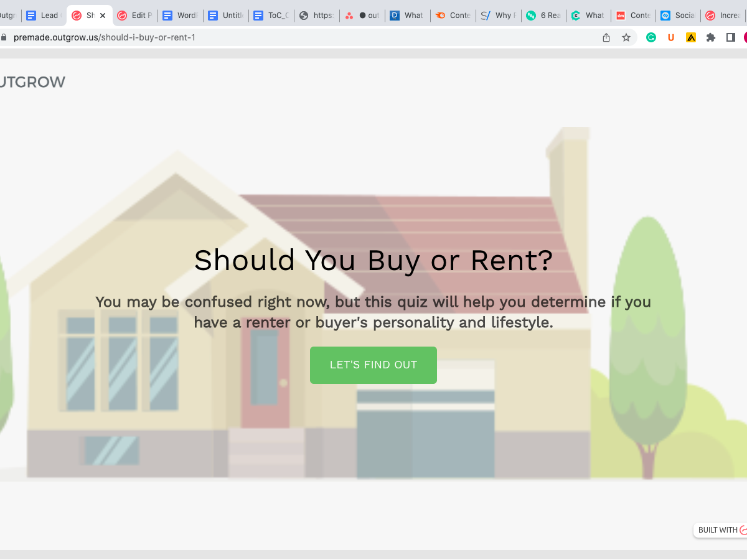Open the Grammarly extension icon
747x560 pixels.
pyautogui.click(x=651, y=37)
